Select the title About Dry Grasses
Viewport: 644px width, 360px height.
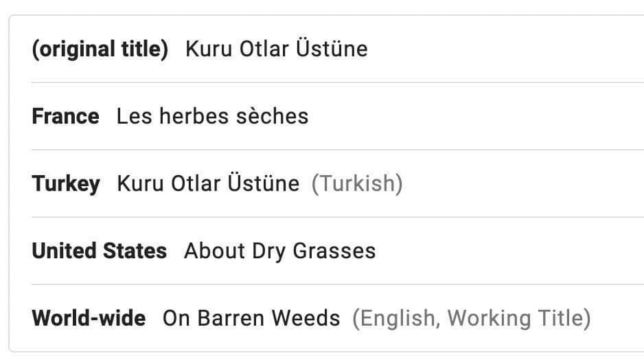[x=279, y=251]
